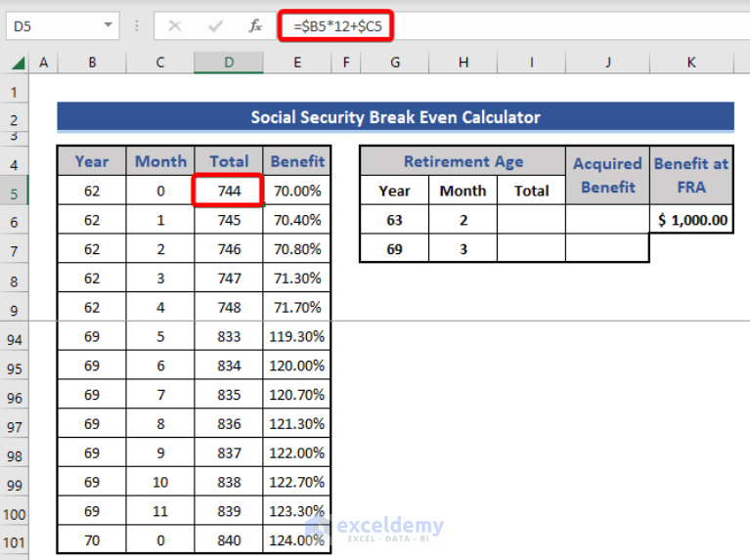Select cell with $ 1,000.00
750x560 pixels.
point(691,220)
